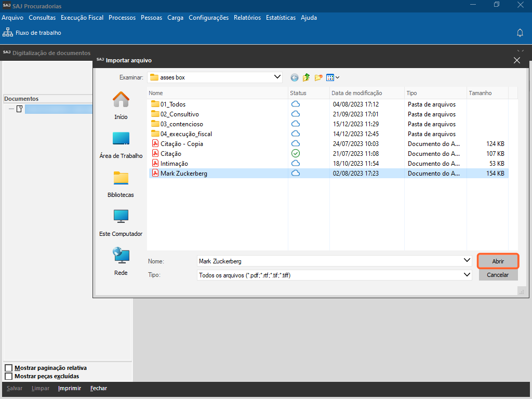Image resolution: width=532 pixels, height=399 pixels.
Task: Open the Execução Fiscal menu
Action: tap(82, 18)
